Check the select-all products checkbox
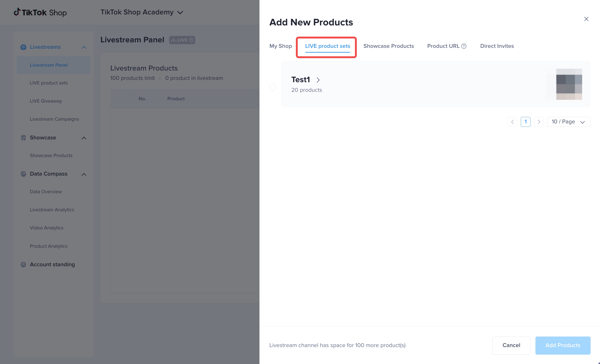Viewport: 600px width, 364px height. pos(130,98)
